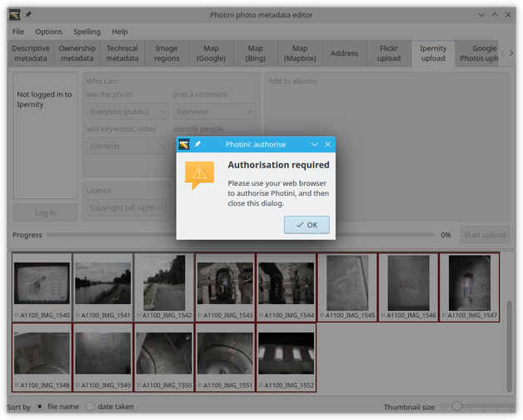Click the pin icon in main window title bar
The height and width of the screenshot is (420, 523).
click(x=28, y=14)
